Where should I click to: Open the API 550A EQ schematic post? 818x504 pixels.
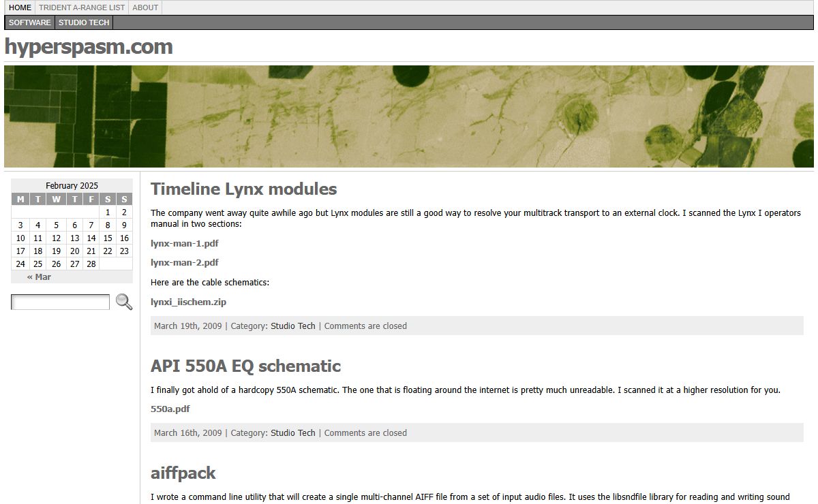(x=245, y=366)
